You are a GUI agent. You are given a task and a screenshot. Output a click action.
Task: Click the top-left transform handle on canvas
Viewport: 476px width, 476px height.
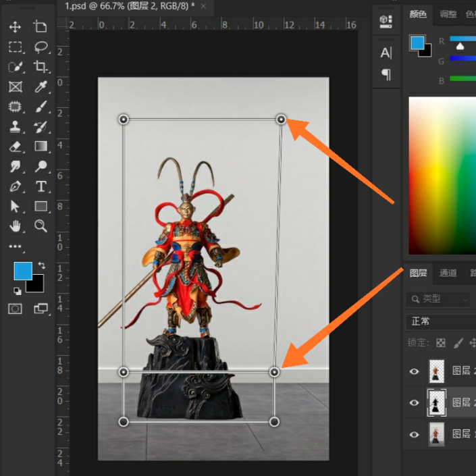[124, 120]
